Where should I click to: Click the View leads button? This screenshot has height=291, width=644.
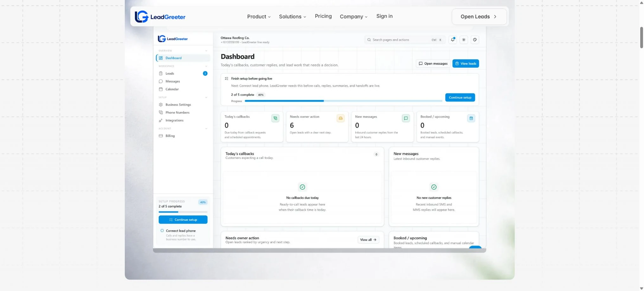click(x=466, y=64)
